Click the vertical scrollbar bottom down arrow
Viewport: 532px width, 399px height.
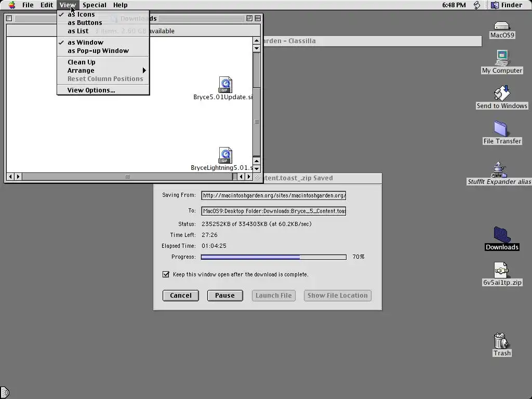(x=257, y=169)
